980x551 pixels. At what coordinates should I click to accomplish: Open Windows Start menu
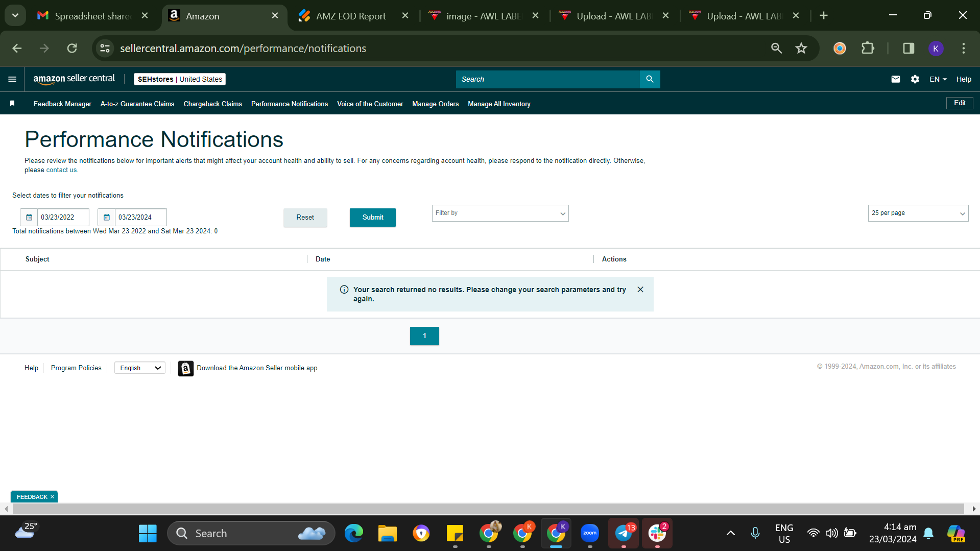[x=148, y=533]
